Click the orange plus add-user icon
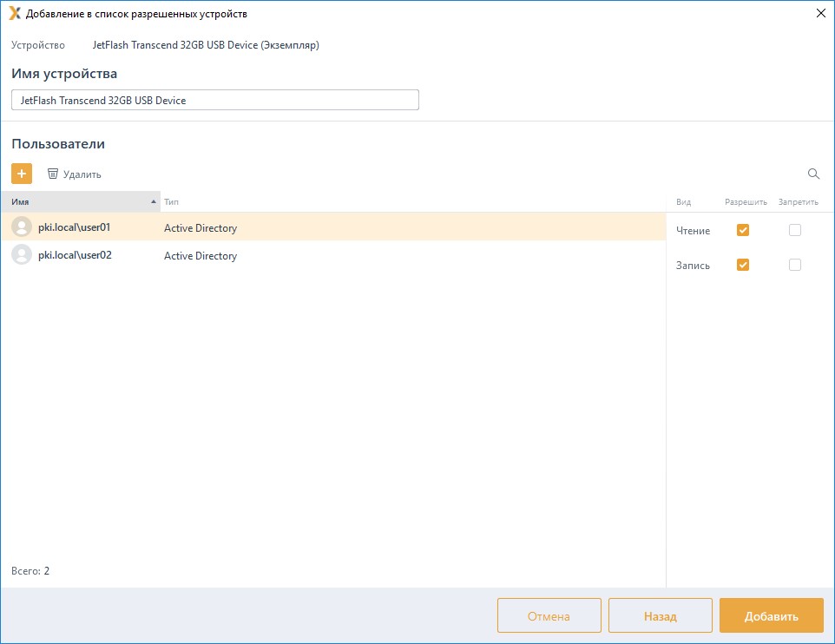This screenshot has width=835, height=644. point(22,174)
